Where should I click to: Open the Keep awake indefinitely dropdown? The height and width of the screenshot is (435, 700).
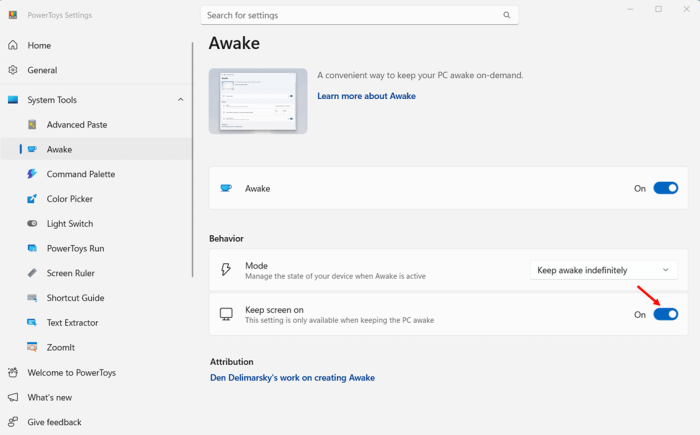pyautogui.click(x=604, y=270)
